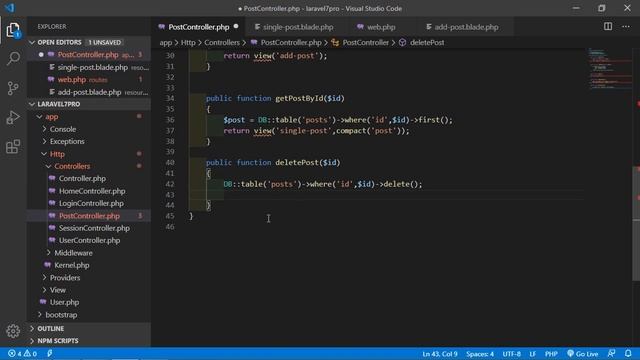
Task: Click the Go Live server button
Action: point(582,353)
